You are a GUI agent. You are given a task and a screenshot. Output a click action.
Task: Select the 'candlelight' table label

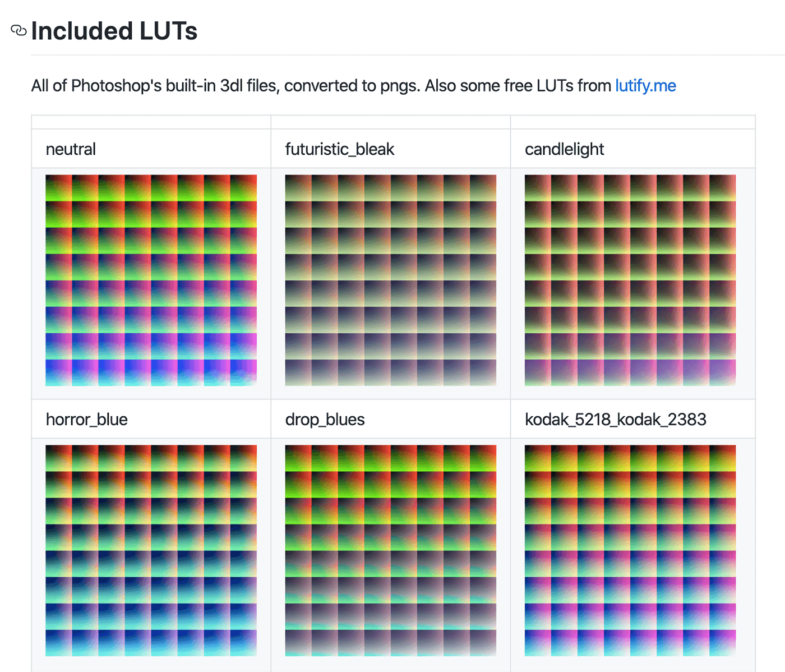point(565,149)
